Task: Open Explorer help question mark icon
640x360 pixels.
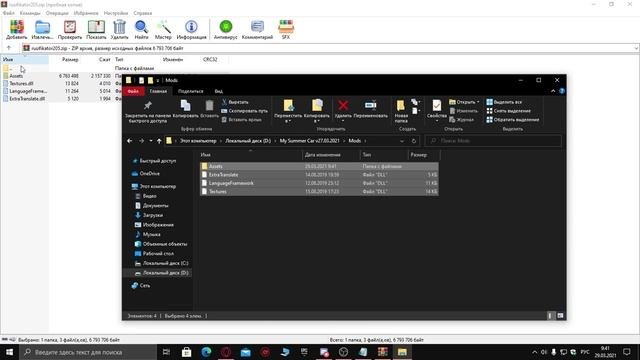Action: (562, 91)
